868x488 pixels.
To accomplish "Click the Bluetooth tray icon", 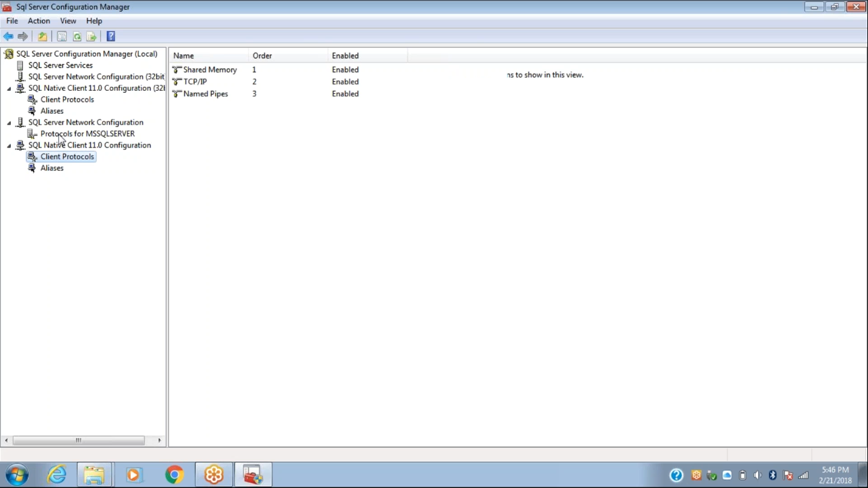I will coord(773,475).
